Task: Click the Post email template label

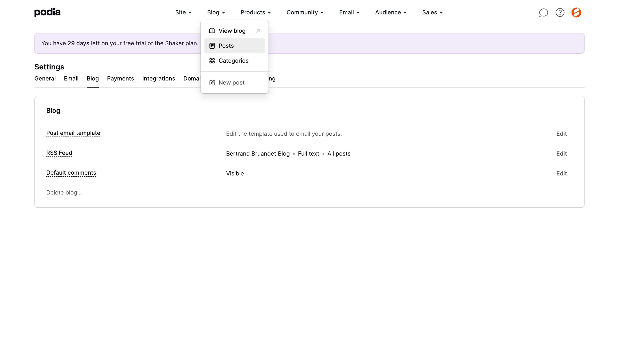Action: [73, 133]
